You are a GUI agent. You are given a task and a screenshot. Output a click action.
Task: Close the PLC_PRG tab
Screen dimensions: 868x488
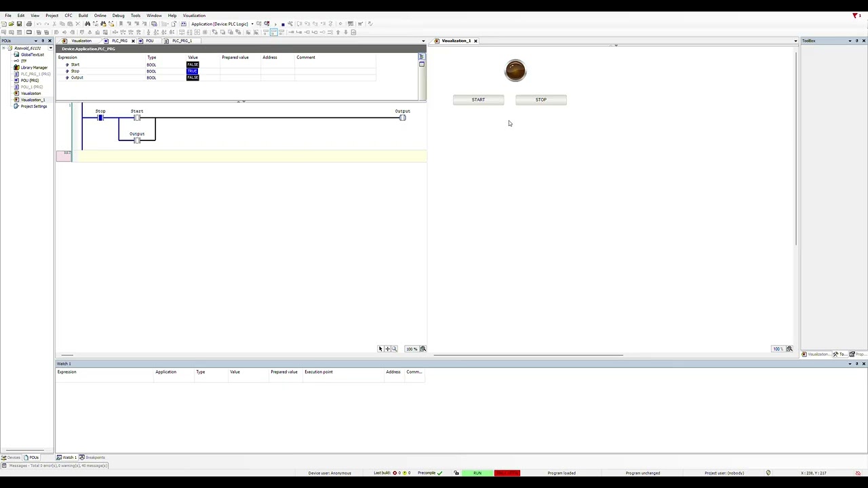[133, 41]
